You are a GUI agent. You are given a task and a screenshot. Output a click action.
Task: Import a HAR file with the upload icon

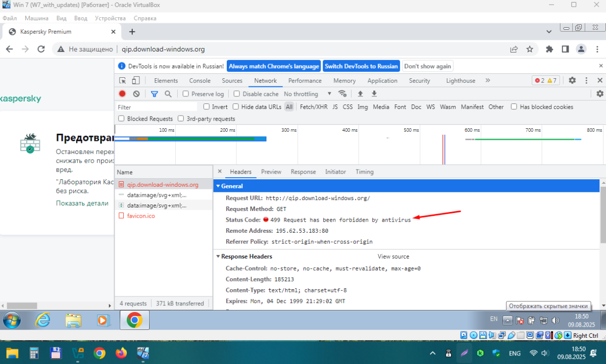(x=360, y=94)
